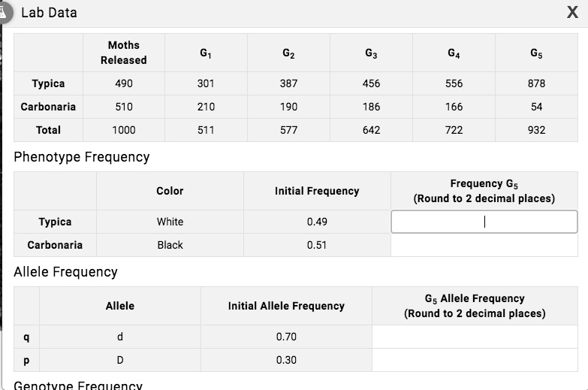This screenshot has height=390, width=588.
Task: Click the G3 column header
Action: click(x=371, y=53)
